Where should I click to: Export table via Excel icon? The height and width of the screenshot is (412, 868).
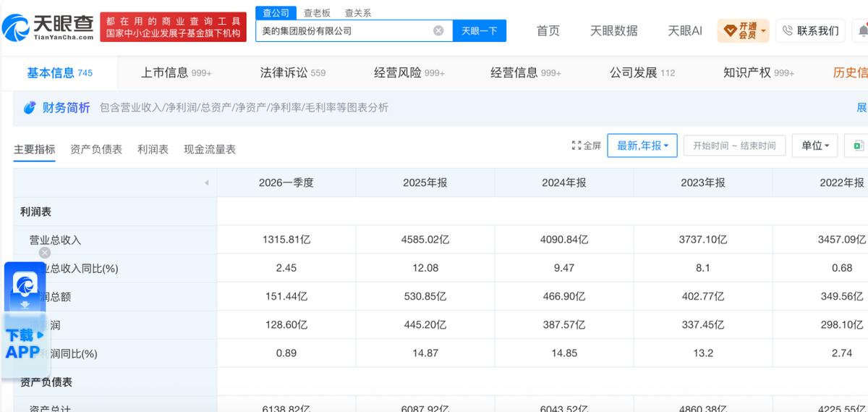(858, 146)
